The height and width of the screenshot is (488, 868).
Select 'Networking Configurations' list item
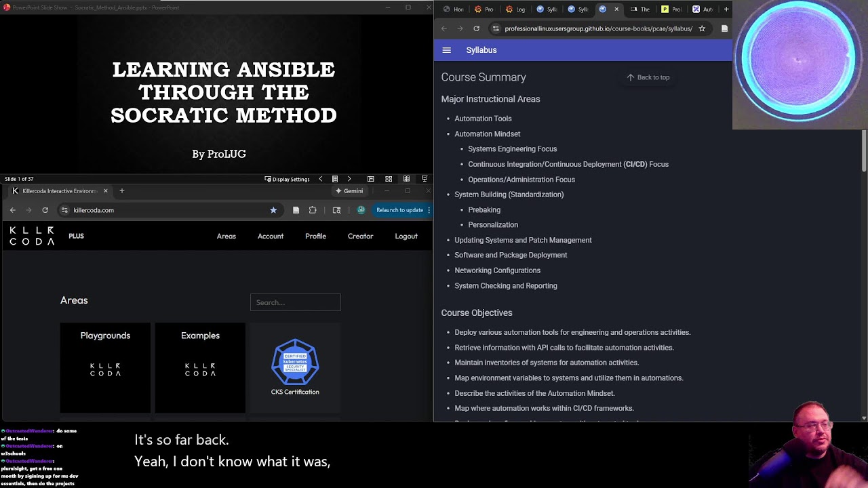click(x=498, y=270)
